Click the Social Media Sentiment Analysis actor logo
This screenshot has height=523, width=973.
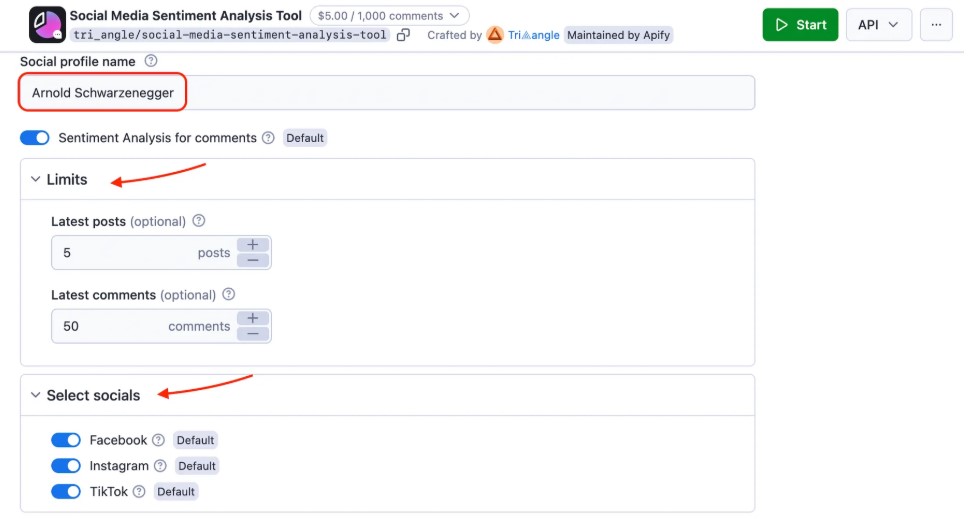pos(47,25)
